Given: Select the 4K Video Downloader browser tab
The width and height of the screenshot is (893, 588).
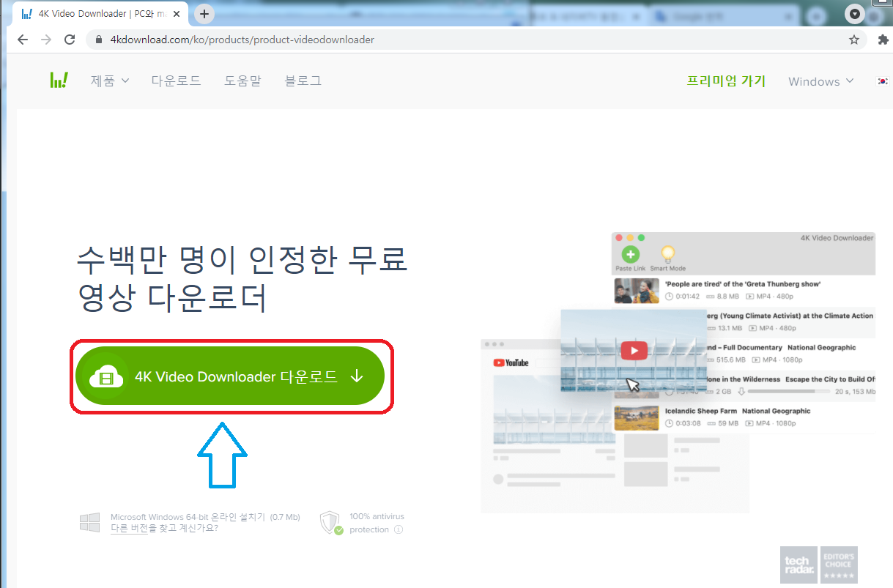Looking at the screenshot, I should 100,14.
